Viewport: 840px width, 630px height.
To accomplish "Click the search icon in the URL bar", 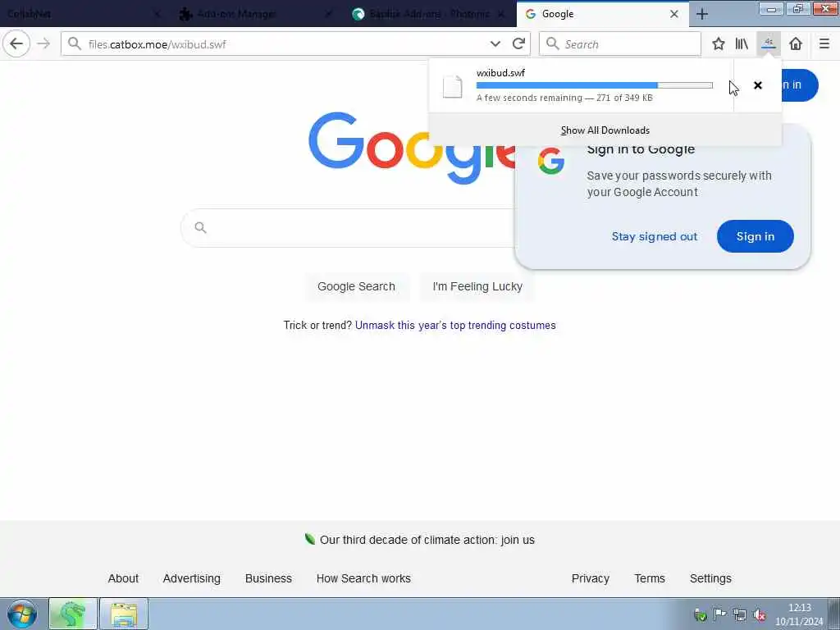I will coord(75,44).
